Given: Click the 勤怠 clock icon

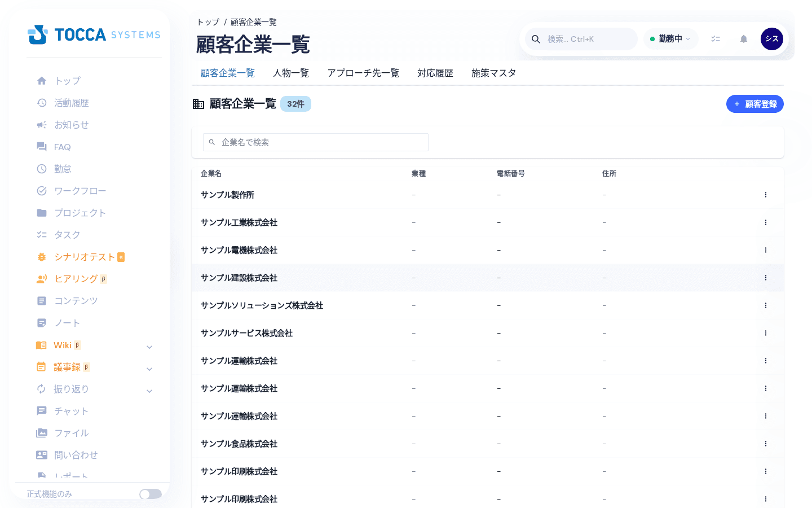Looking at the screenshot, I should (42, 169).
